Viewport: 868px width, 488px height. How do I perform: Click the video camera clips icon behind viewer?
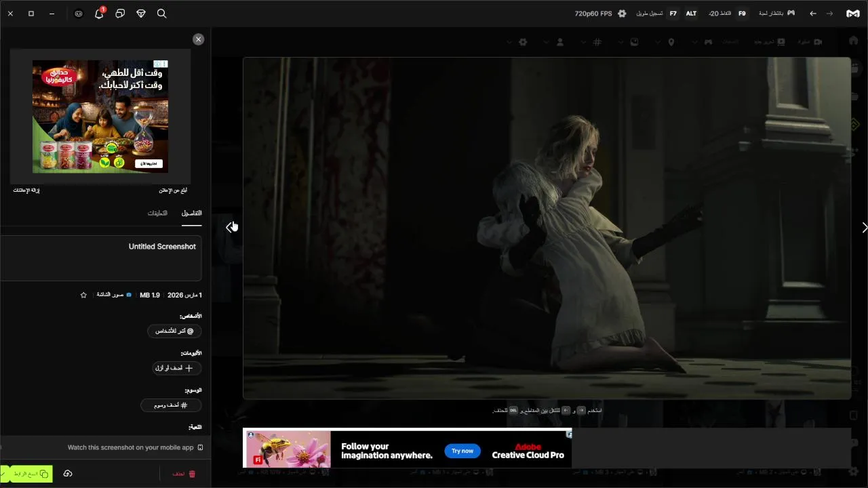click(x=818, y=42)
